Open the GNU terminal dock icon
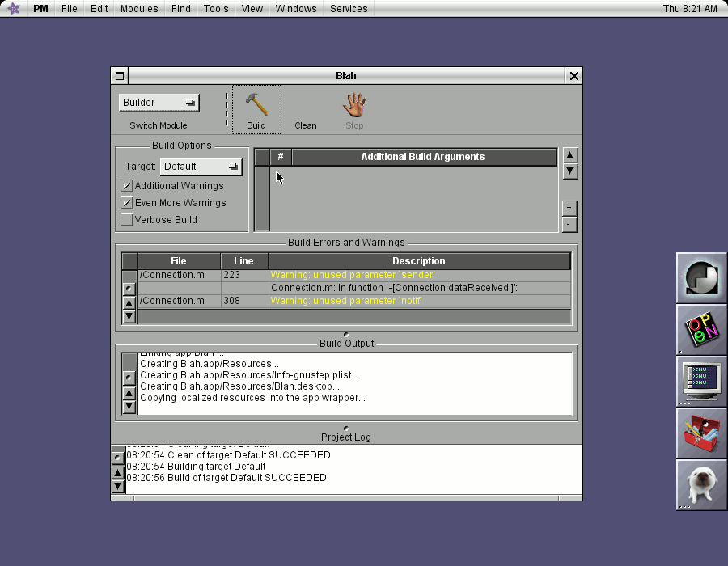Viewport: 728px width, 566px height. [700, 382]
